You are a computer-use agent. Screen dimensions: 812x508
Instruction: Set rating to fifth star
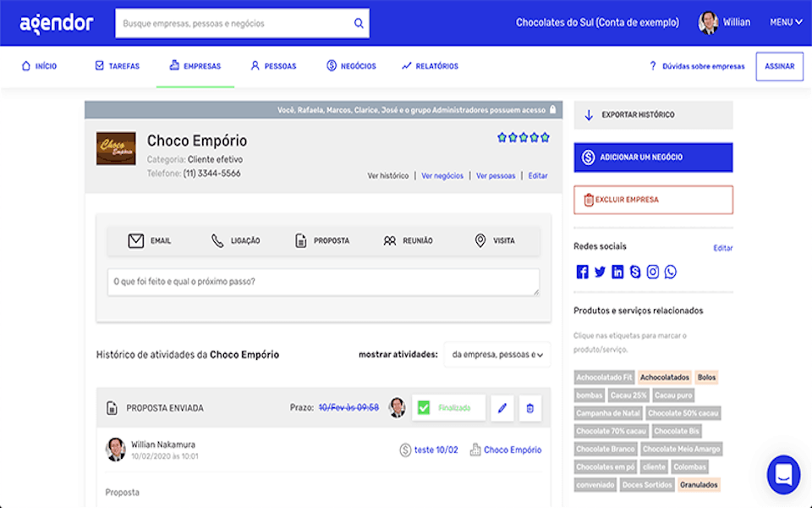pyautogui.click(x=545, y=137)
